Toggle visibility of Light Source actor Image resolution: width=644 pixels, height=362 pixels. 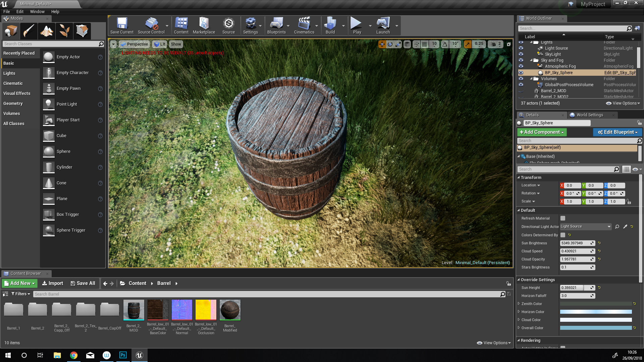pos(521,48)
